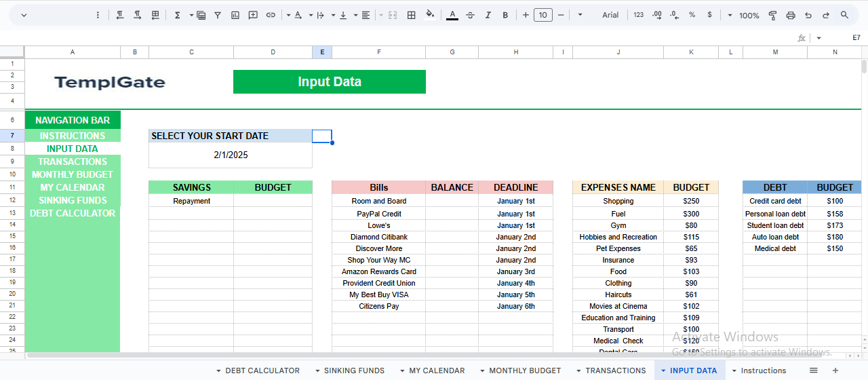
Task: Open the Functions (sigma) menu
Action: (177, 15)
